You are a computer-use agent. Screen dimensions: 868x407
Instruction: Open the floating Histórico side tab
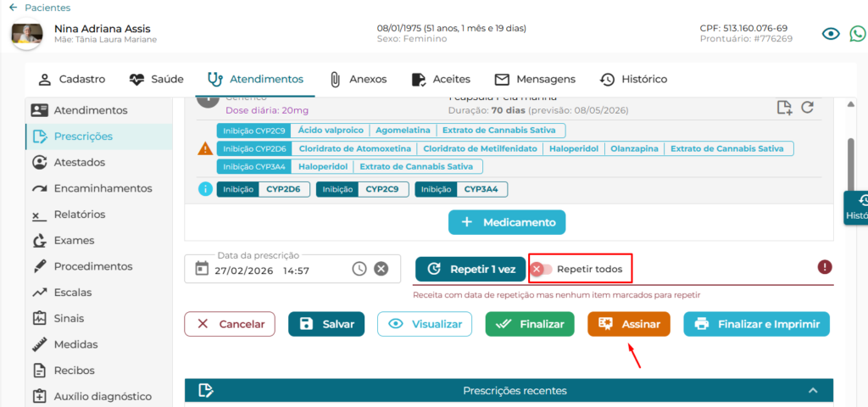[x=856, y=208]
